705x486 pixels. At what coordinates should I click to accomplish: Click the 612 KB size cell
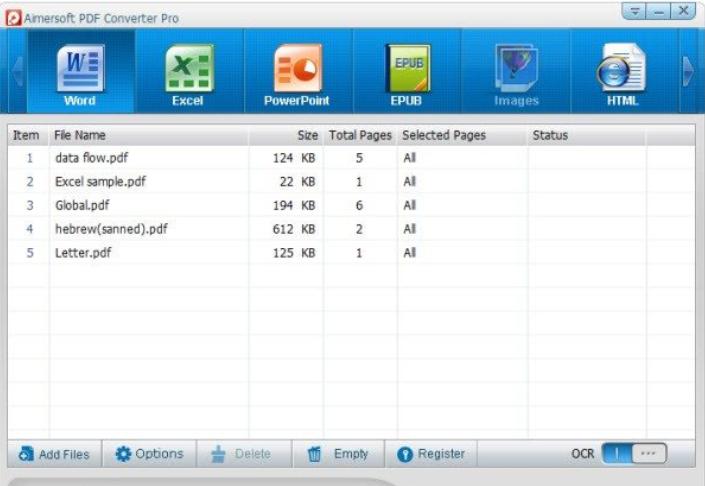(x=294, y=229)
